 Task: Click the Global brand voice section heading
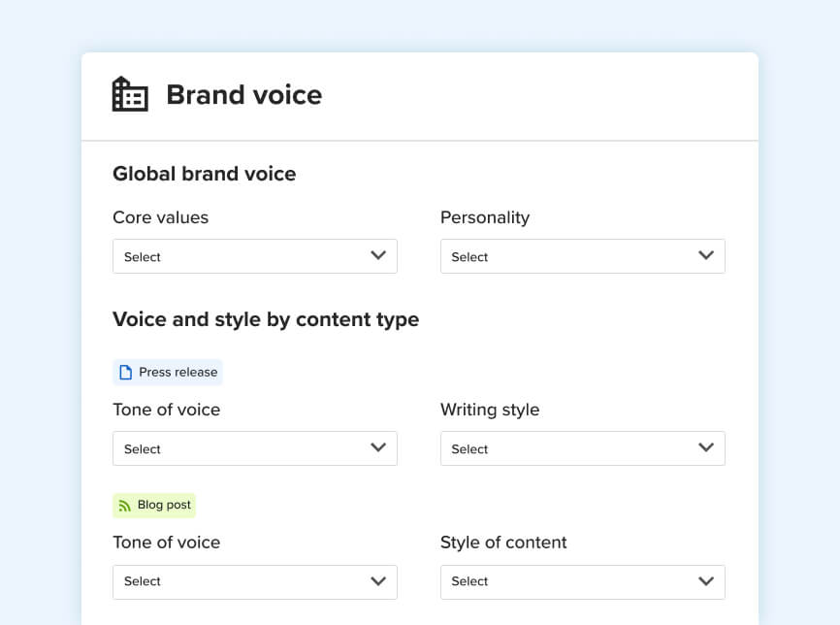point(204,174)
